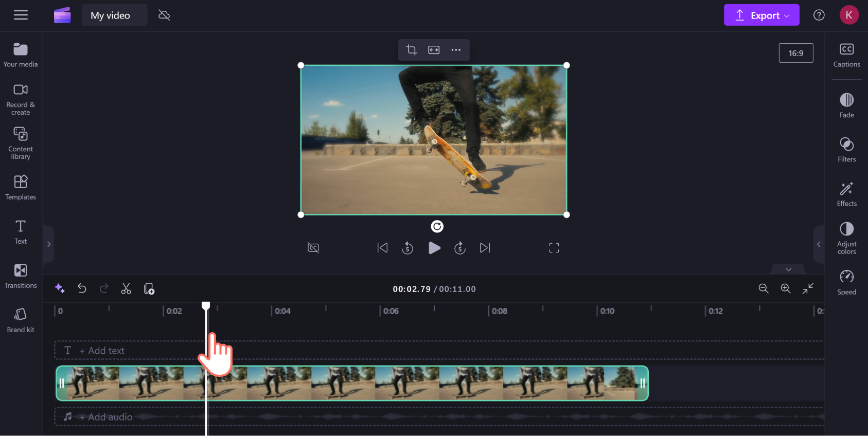Image resolution: width=868 pixels, height=436 pixels.
Task: Fit the timeline to screen
Action: (808, 288)
